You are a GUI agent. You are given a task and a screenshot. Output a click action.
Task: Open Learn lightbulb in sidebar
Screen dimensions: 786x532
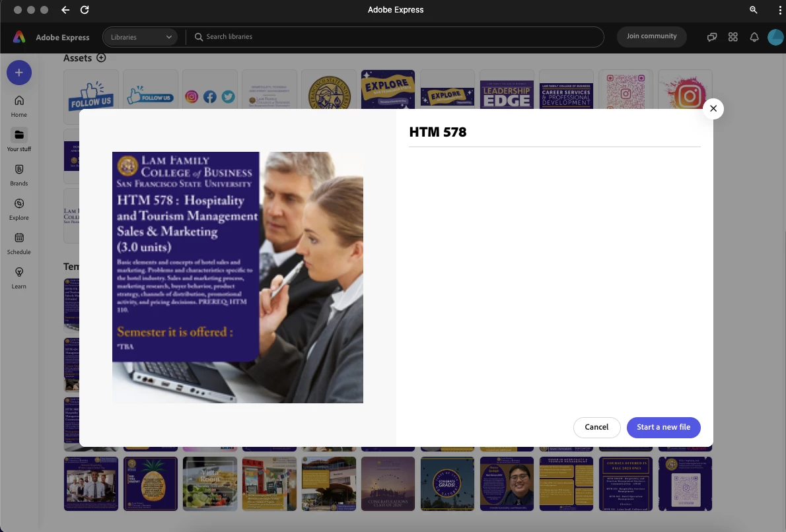(19, 277)
